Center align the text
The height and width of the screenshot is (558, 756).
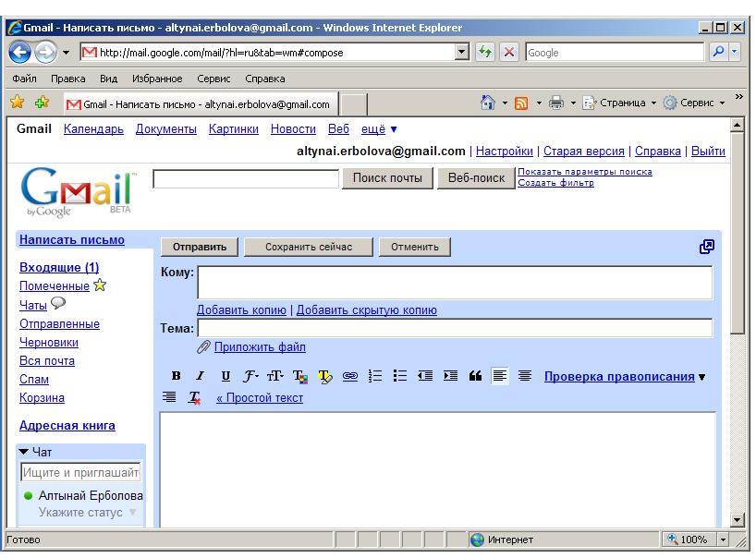(525, 376)
